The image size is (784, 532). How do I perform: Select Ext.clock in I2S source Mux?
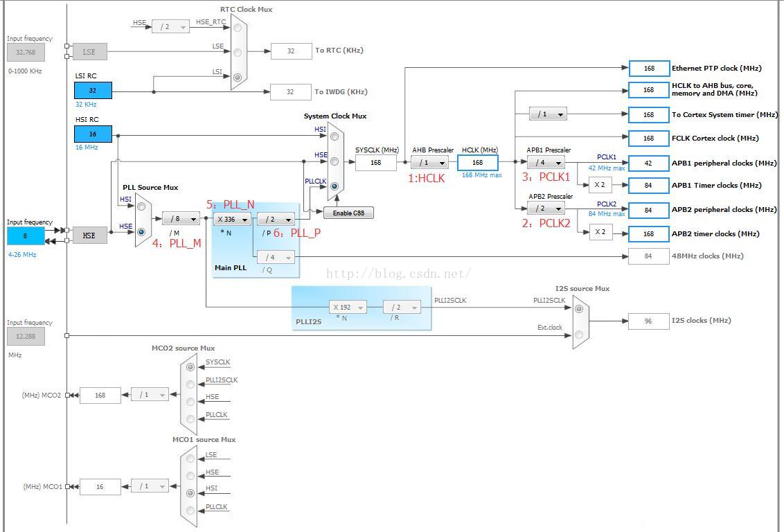[x=579, y=335]
